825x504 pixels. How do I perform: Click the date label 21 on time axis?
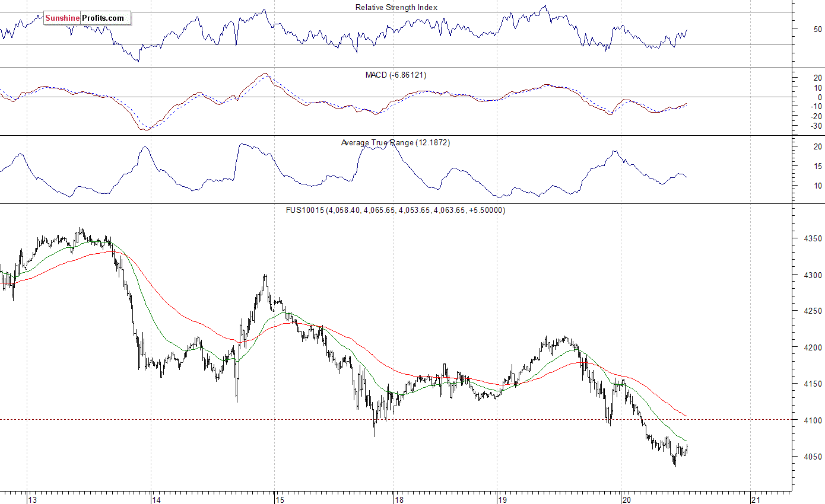756,499
